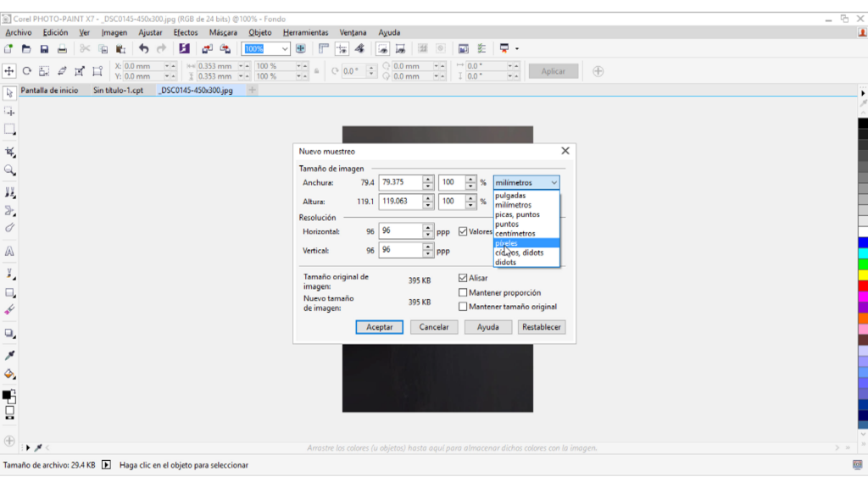Select the Text tool

coord(10,252)
